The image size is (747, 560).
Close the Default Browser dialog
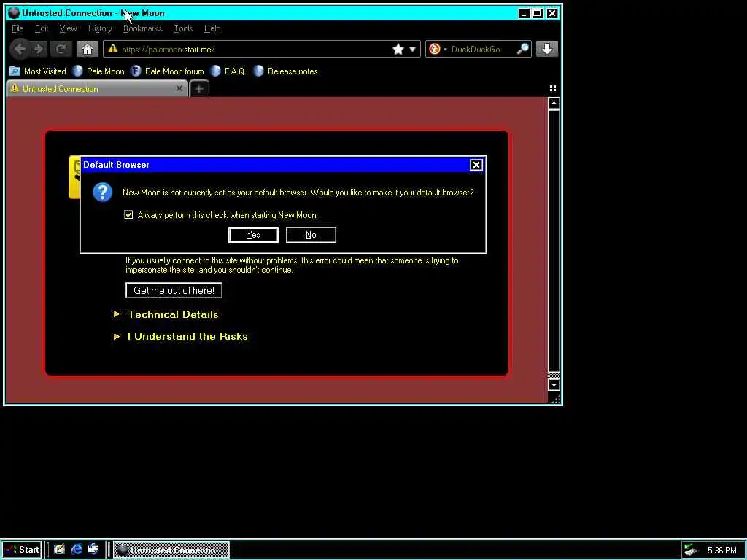tap(476, 165)
